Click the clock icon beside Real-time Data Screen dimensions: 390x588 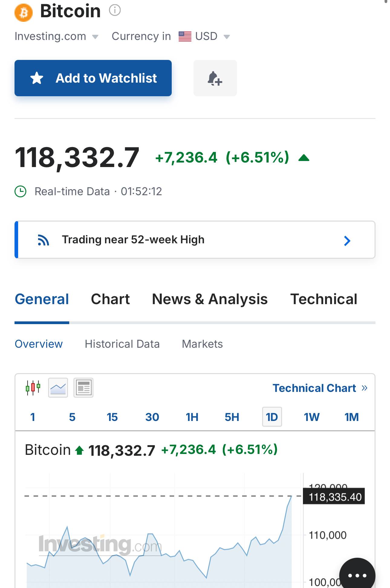coord(21,192)
